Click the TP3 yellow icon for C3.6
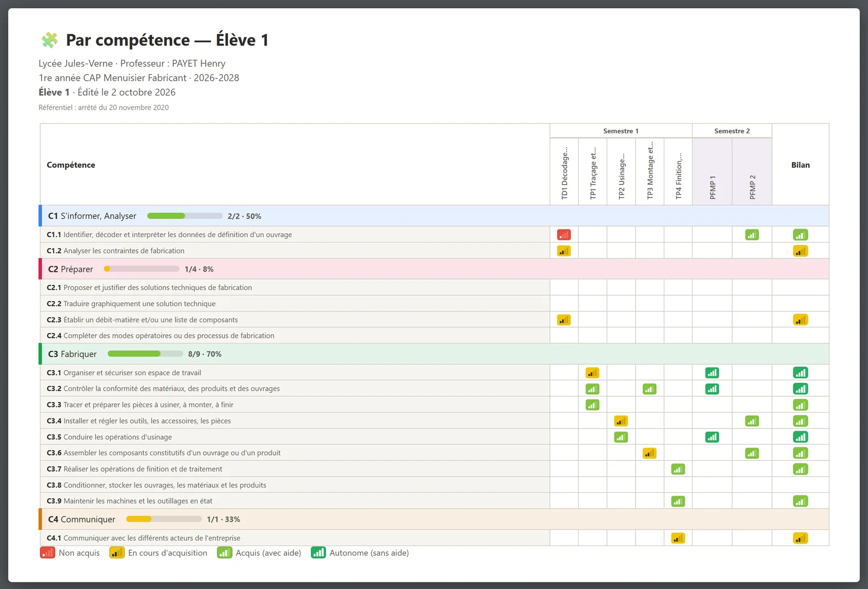The height and width of the screenshot is (589, 868). tap(649, 453)
